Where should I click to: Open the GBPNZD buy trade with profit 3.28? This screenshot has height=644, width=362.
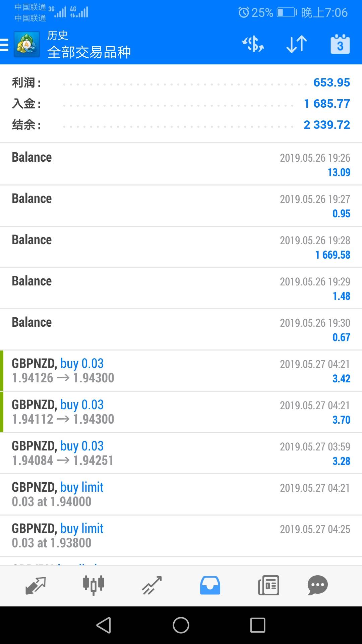click(x=181, y=453)
